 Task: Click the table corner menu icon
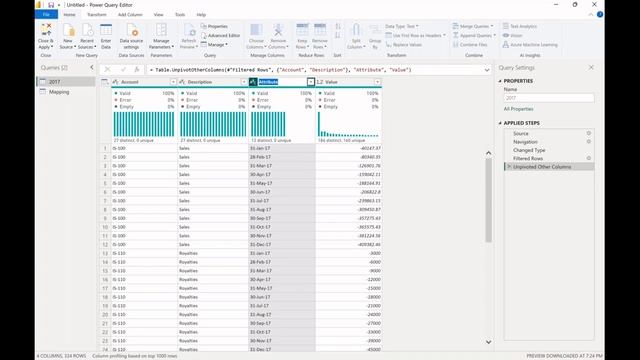[x=105, y=82]
